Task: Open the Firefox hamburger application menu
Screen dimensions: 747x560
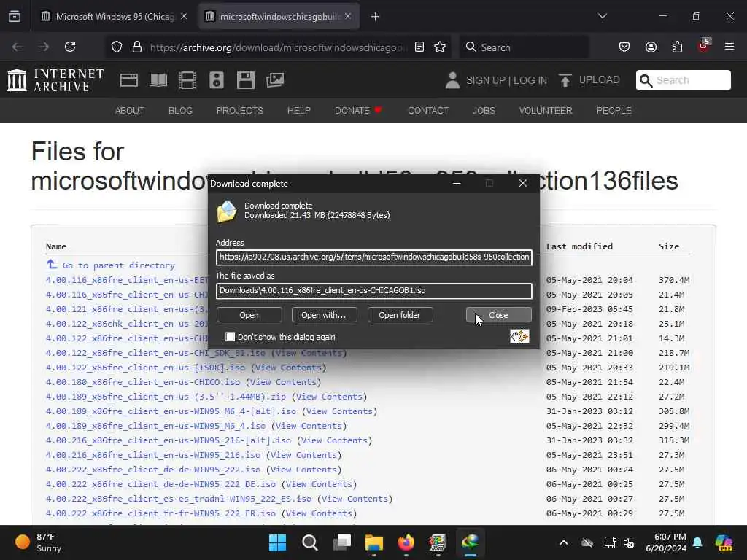Action: (729, 47)
